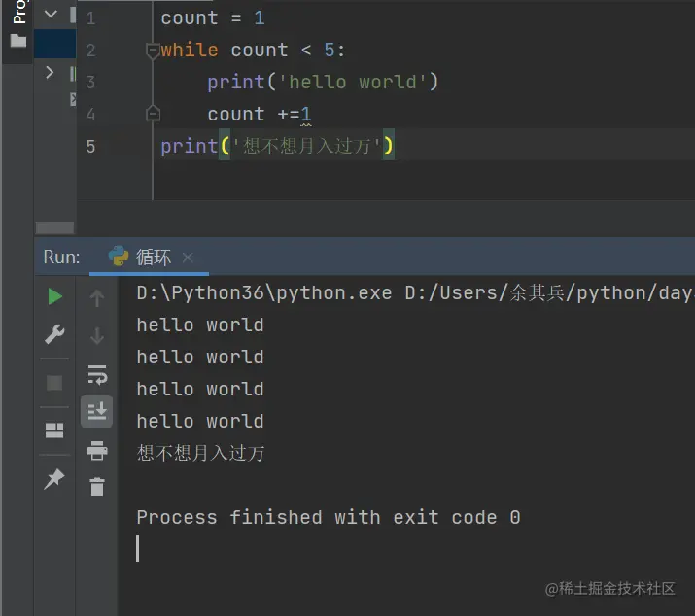The width and height of the screenshot is (695, 616).
Task: Collapse the while loop fold marker
Action: tap(153, 51)
